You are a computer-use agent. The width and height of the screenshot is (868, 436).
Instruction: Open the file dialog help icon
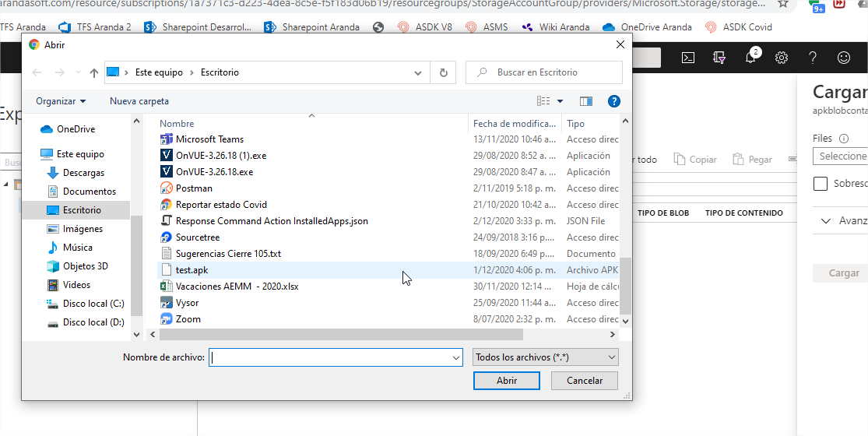[x=614, y=101]
